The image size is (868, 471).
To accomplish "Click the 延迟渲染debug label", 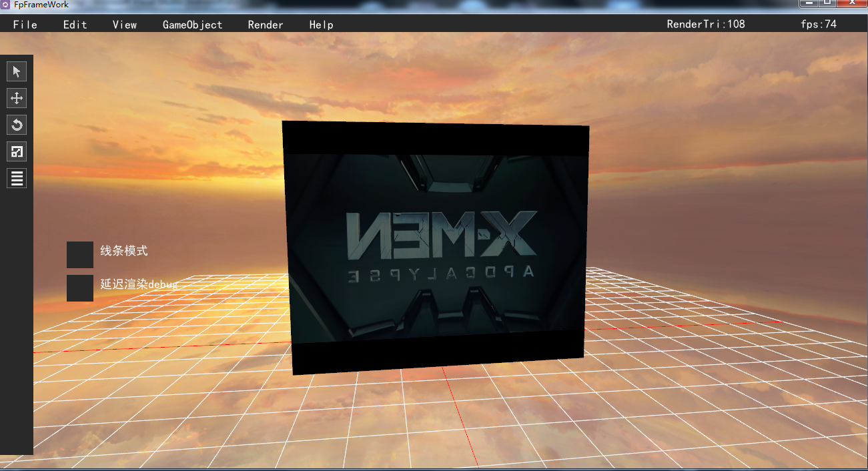I will click(x=139, y=284).
